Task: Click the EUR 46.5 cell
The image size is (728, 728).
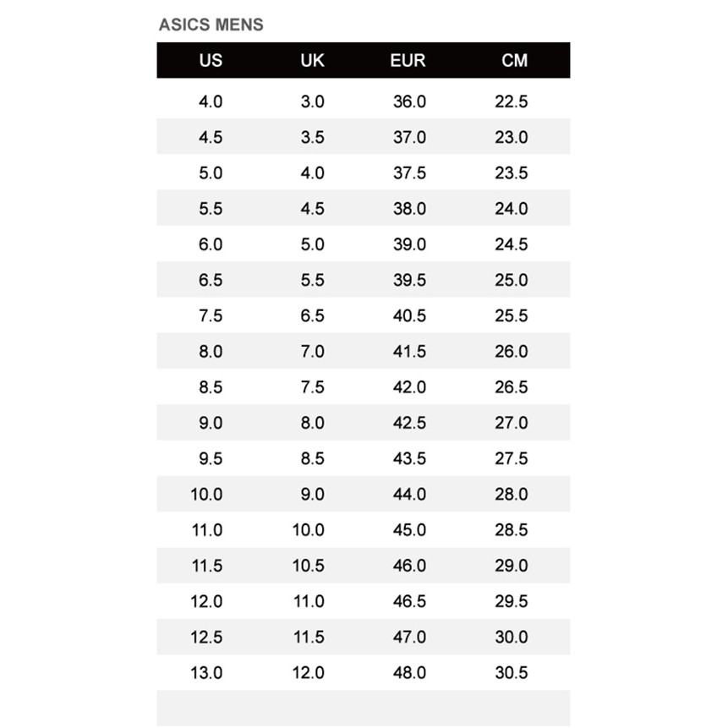Action: point(409,601)
